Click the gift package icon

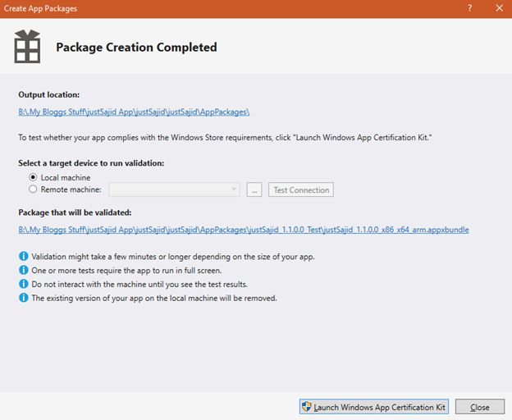pyautogui.click(x=27, y=46)
